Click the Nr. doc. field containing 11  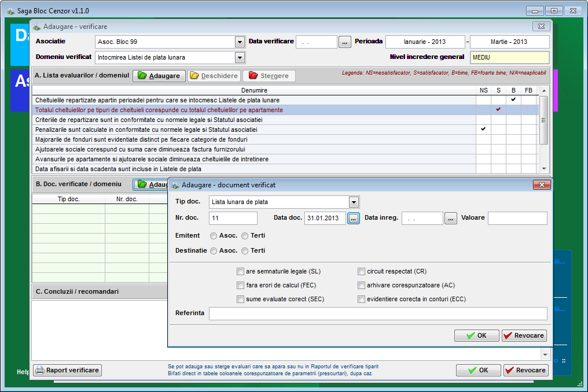(233, 218)
